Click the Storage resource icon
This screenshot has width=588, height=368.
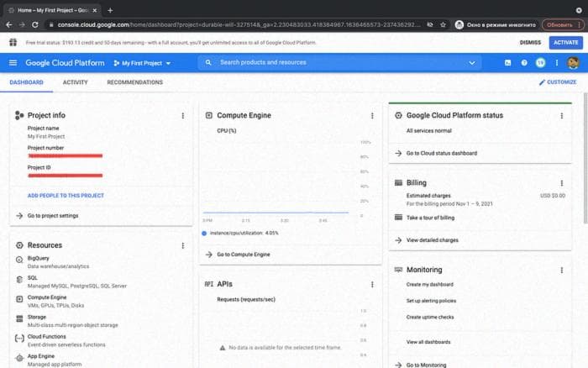pos(19,318)
